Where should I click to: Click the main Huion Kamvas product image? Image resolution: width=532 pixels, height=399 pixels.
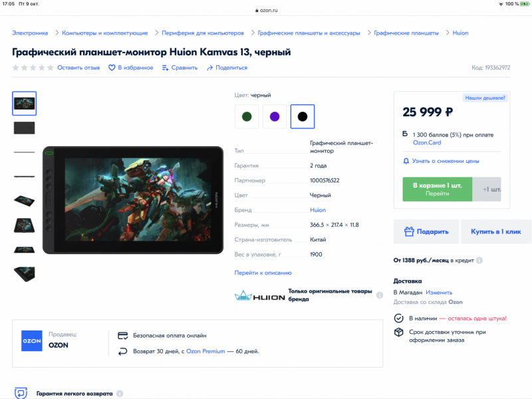133,200
